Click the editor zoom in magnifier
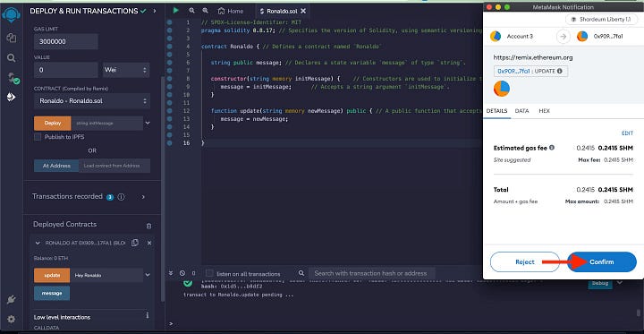 tap(205, 11)
